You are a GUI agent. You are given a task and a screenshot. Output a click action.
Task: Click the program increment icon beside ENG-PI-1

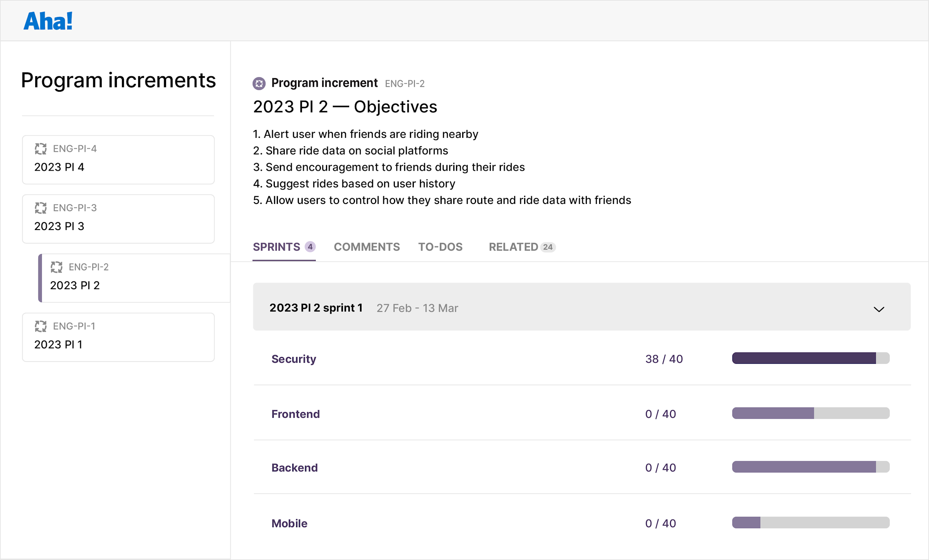41,326
